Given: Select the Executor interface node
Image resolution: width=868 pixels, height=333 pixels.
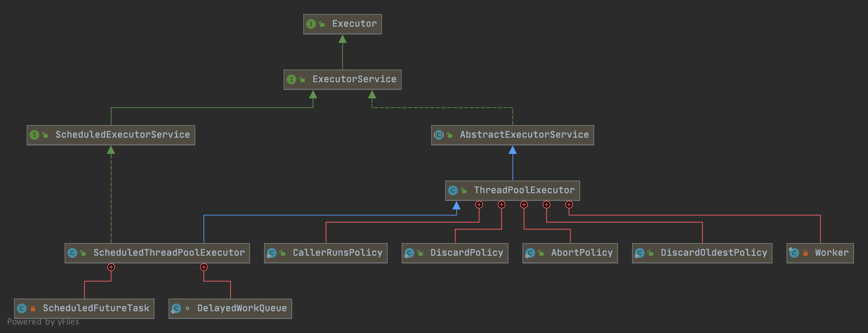Looking at the screenshot, I should coord(342,24).
